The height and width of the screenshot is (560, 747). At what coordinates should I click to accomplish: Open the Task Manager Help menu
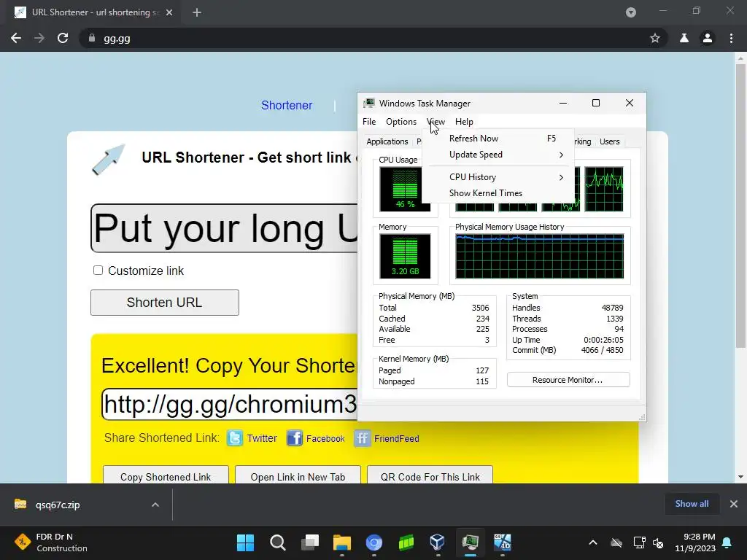pos(464,122)
